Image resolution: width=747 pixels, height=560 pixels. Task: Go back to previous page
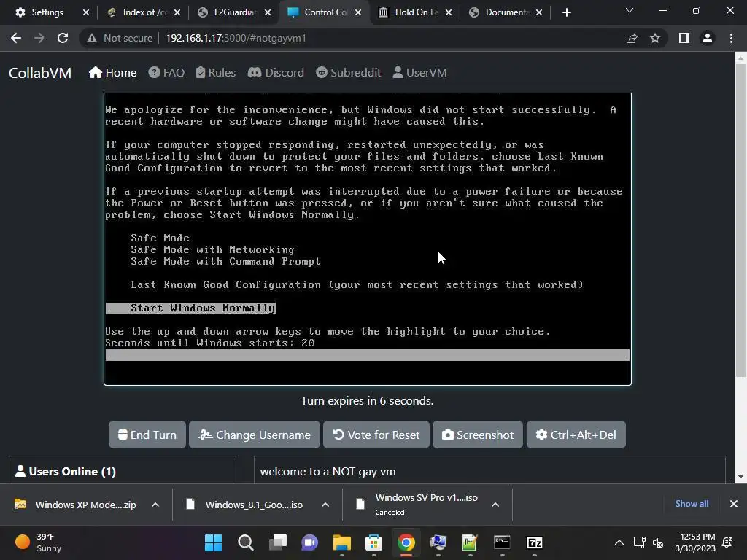point(16,38)
